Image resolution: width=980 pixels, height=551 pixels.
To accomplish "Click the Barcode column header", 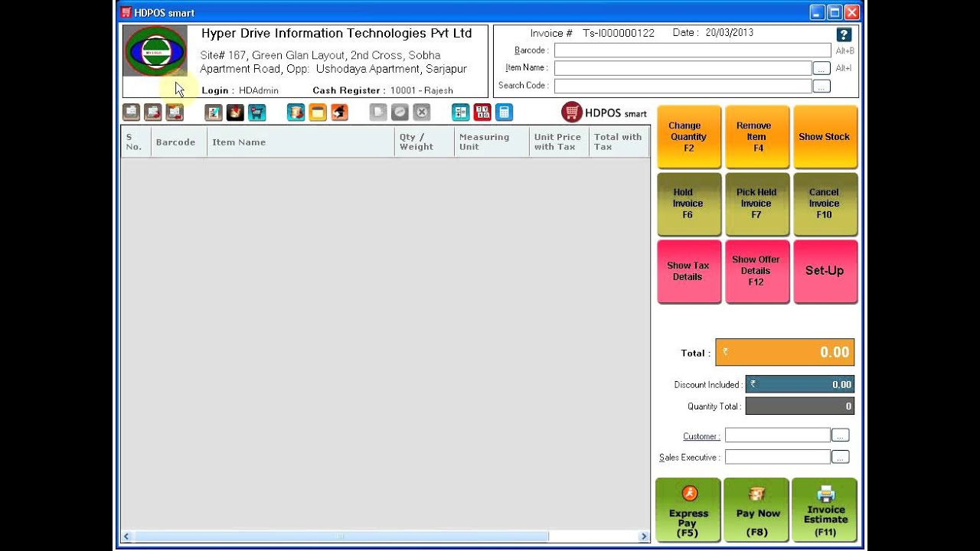I will pyautogui.click(x=179, y=142).
